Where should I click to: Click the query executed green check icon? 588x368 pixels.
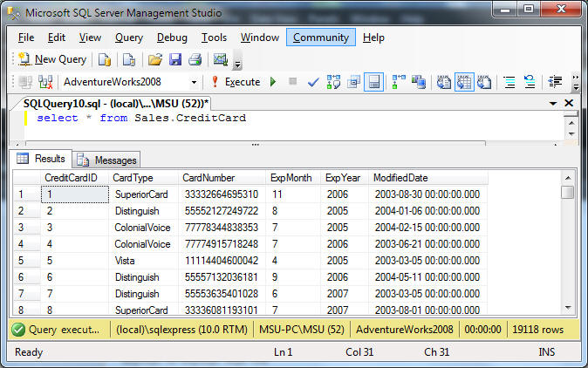(18, 330)
